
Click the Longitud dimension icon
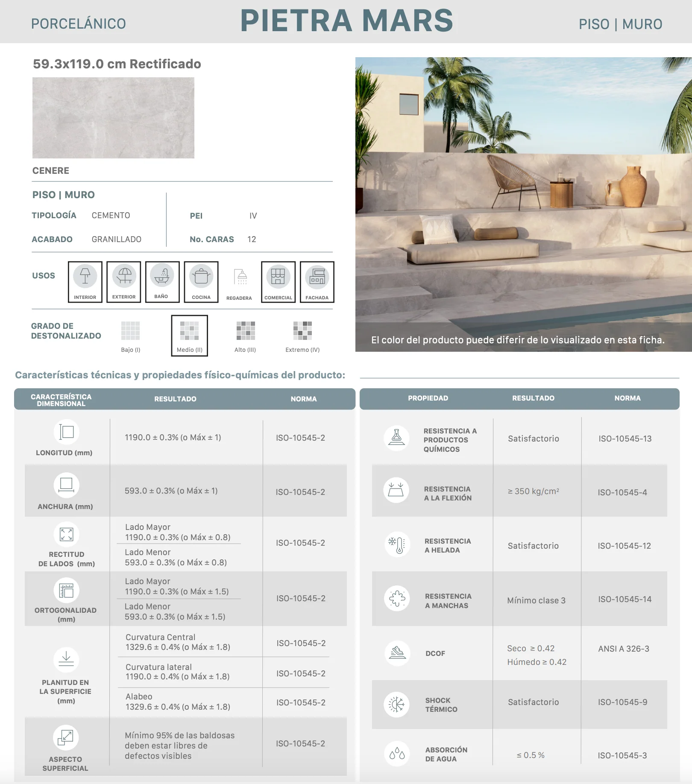(66, 432)
